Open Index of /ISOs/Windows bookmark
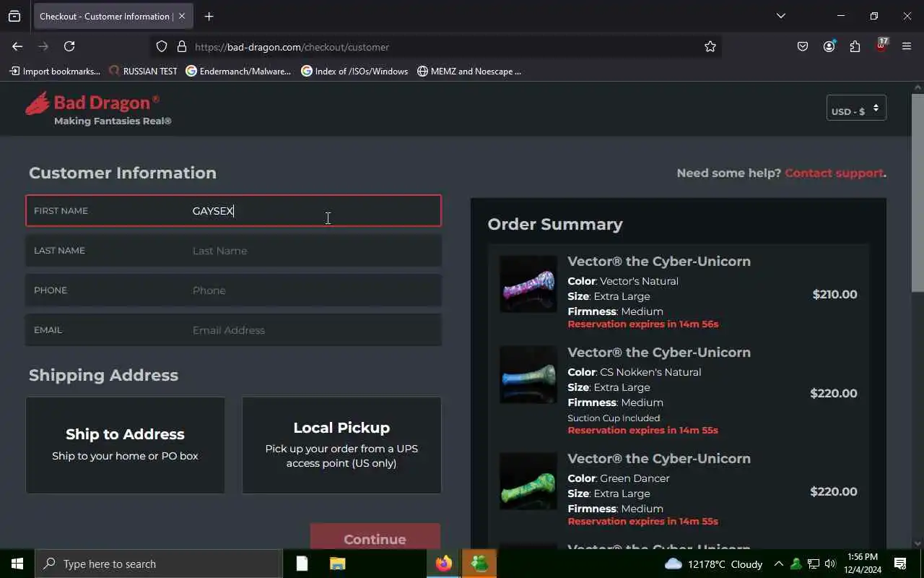This screenshot has width=924, height=578. tap(354, 71)
